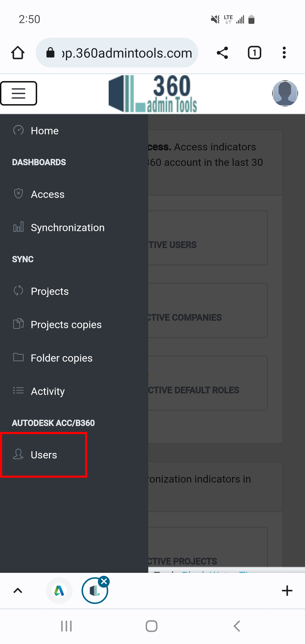Click the Users menu entry
This screenshot has width=305, height=644.
click(x=44, y=454)
